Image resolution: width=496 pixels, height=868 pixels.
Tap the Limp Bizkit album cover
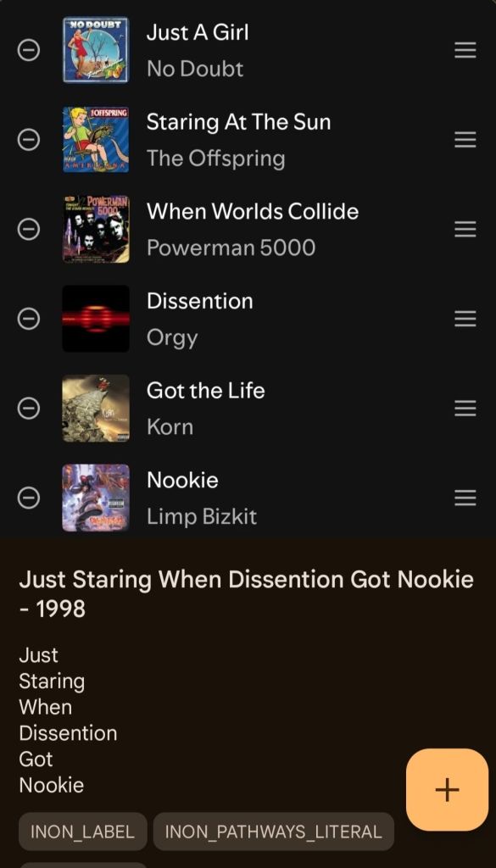[96, 498]
